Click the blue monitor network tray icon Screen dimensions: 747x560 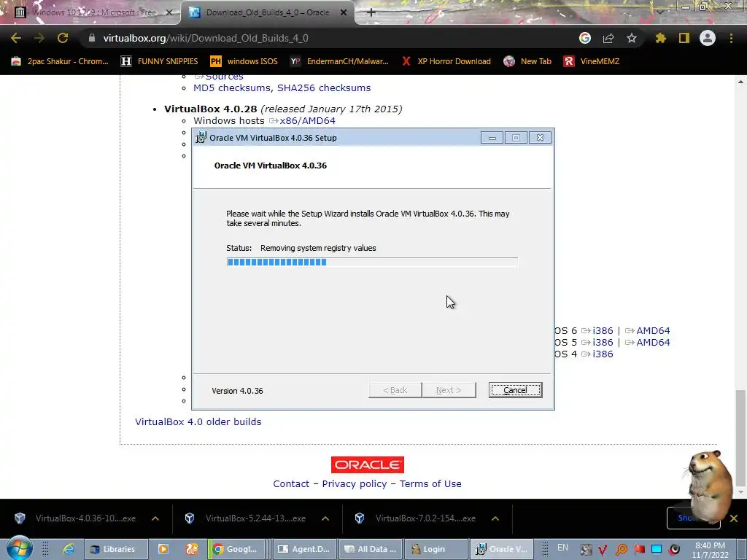657,550
